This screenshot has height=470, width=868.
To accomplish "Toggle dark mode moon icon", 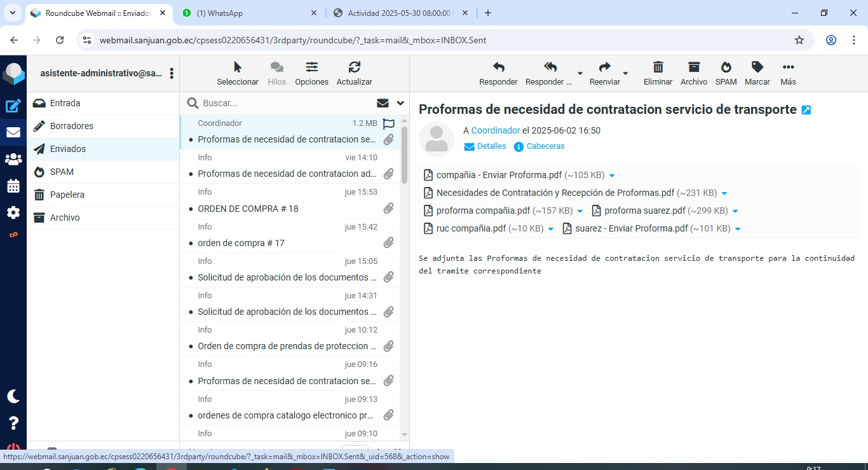I will pyautogui.click(x=13, y=396).
